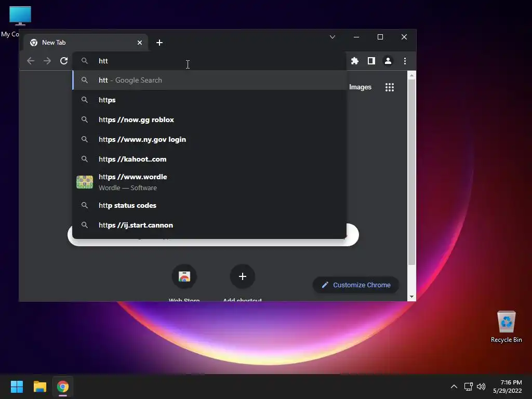Minimize the Chrome window

[x=356, y=37]
